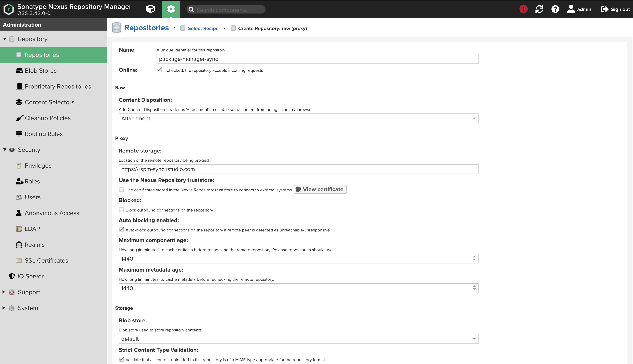The width and height of the screenshot is (633, 364).
Task: Open the help question mark icon
Action: (x=555, y=9)
